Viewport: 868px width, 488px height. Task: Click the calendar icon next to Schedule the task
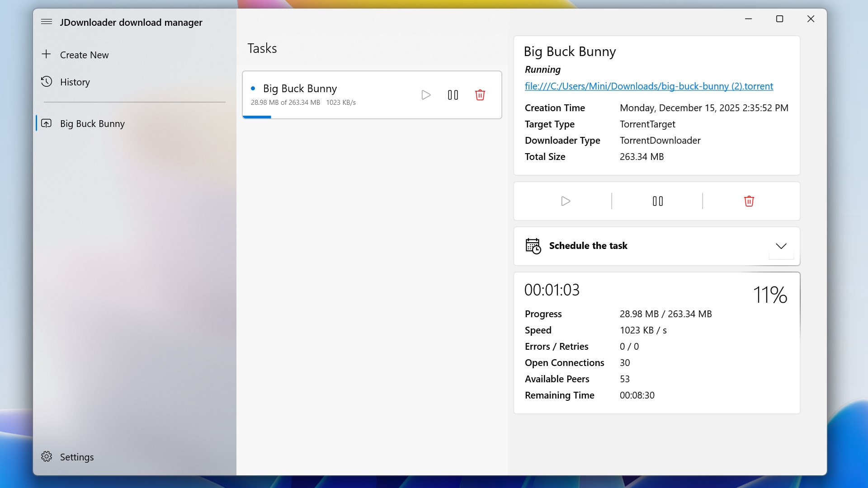[x=533, y=246]
